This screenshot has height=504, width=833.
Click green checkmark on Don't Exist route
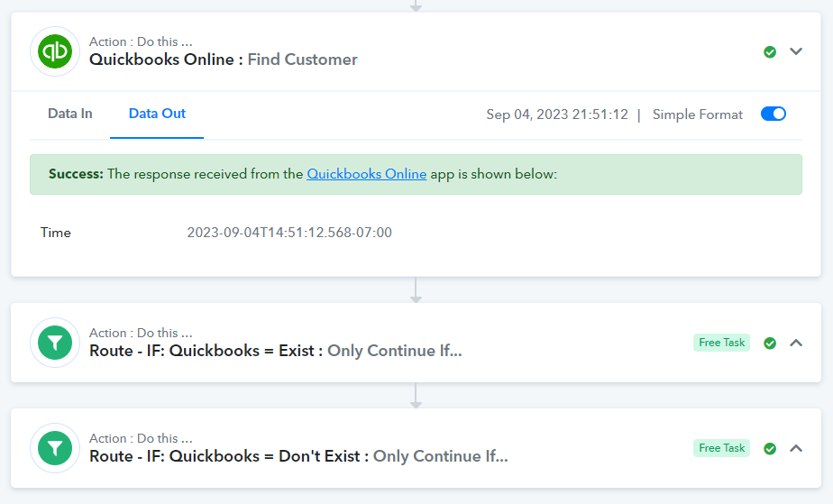pos(770,449)
